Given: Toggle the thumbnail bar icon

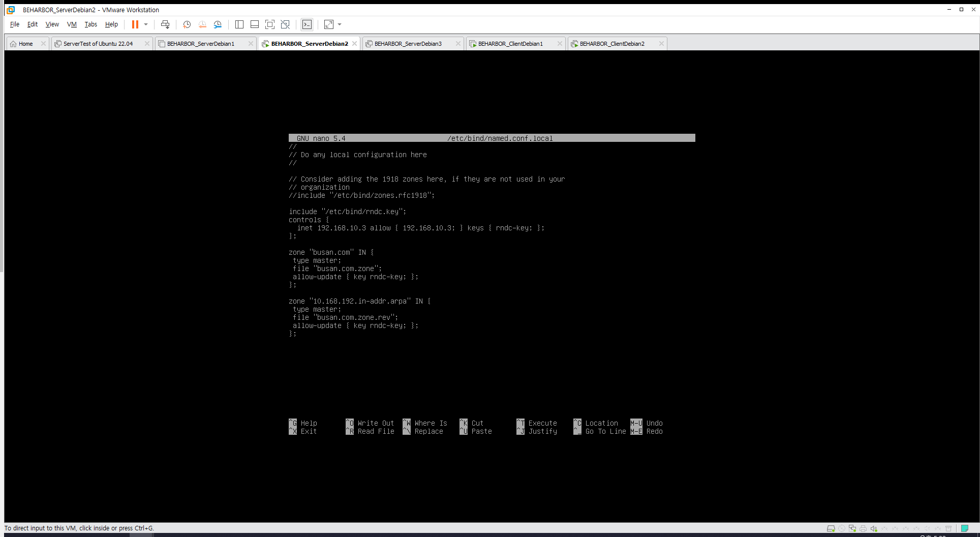Looking at the screenshot, I should (x=255, y=24).
